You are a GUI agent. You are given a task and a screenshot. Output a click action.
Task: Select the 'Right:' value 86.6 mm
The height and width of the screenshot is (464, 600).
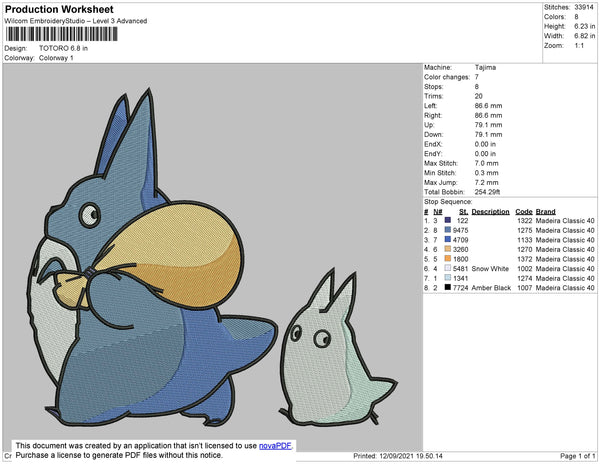click(488, 115)
